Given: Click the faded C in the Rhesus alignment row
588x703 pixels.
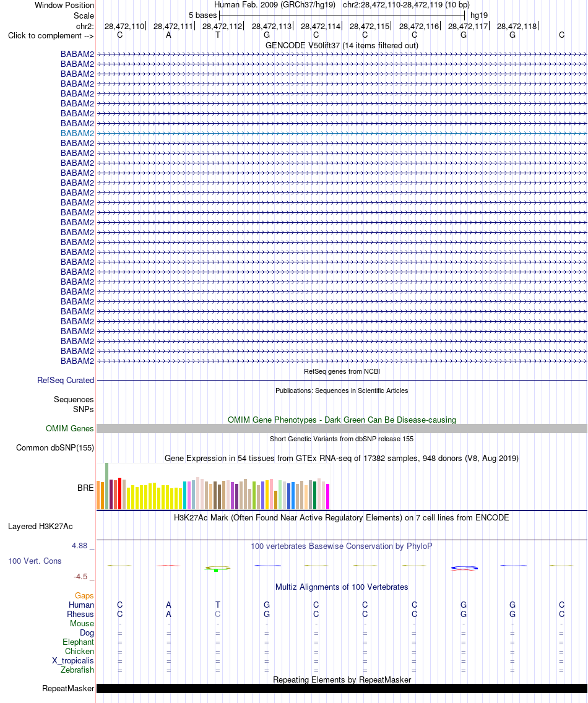Looking at the screenshot, I should (x=217, y=615).
